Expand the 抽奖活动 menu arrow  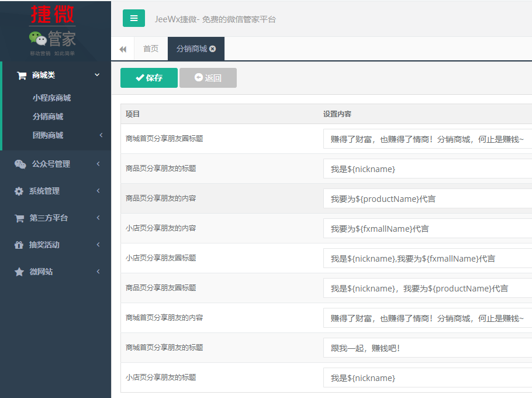[x=98, y=245]
